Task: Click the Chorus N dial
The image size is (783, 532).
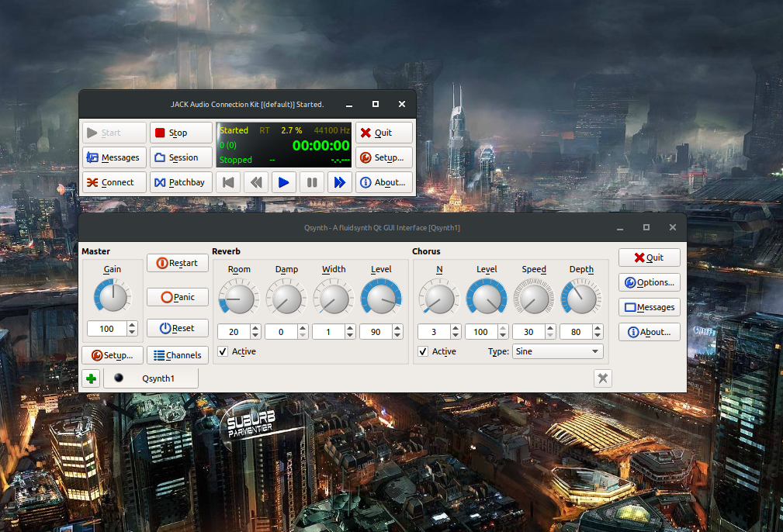Action: (439, 299)
